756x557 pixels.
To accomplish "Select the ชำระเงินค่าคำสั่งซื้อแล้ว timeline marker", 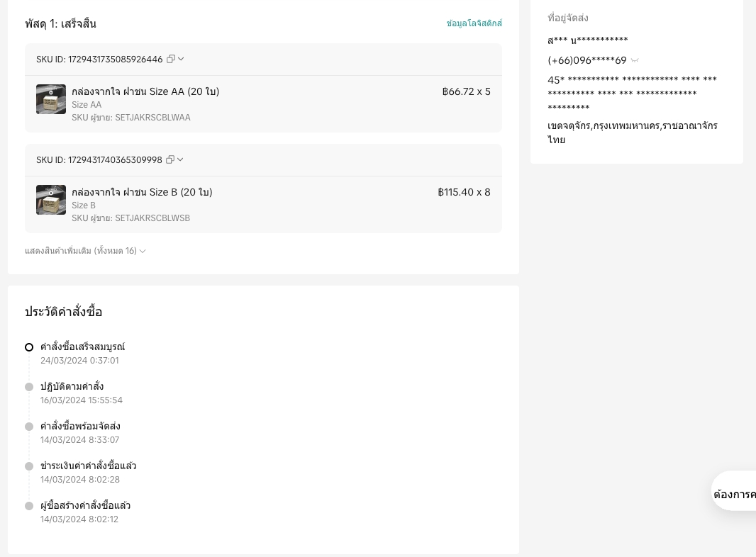I will [29, 466].
